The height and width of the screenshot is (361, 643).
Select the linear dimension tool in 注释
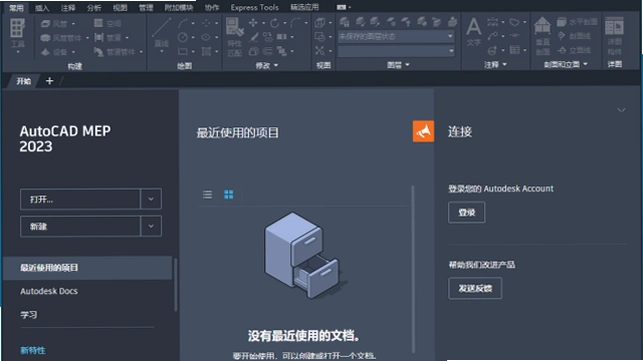point(493,22)
